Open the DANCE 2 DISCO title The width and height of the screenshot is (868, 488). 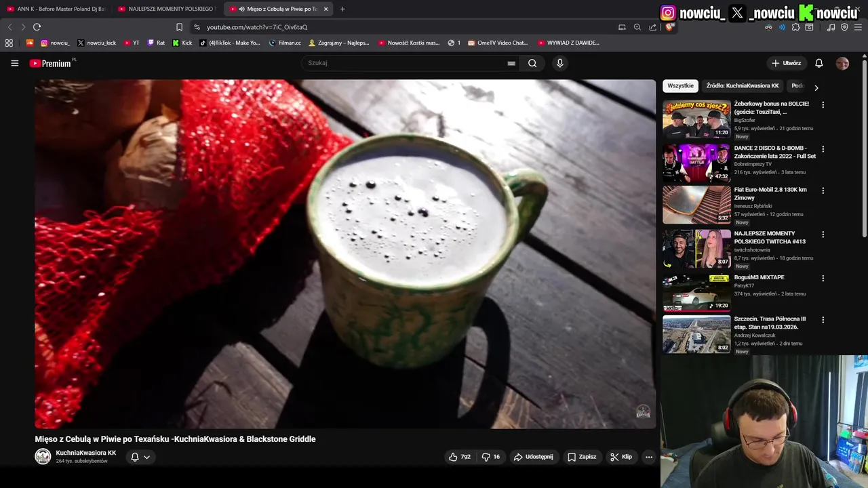click(775, 152)
